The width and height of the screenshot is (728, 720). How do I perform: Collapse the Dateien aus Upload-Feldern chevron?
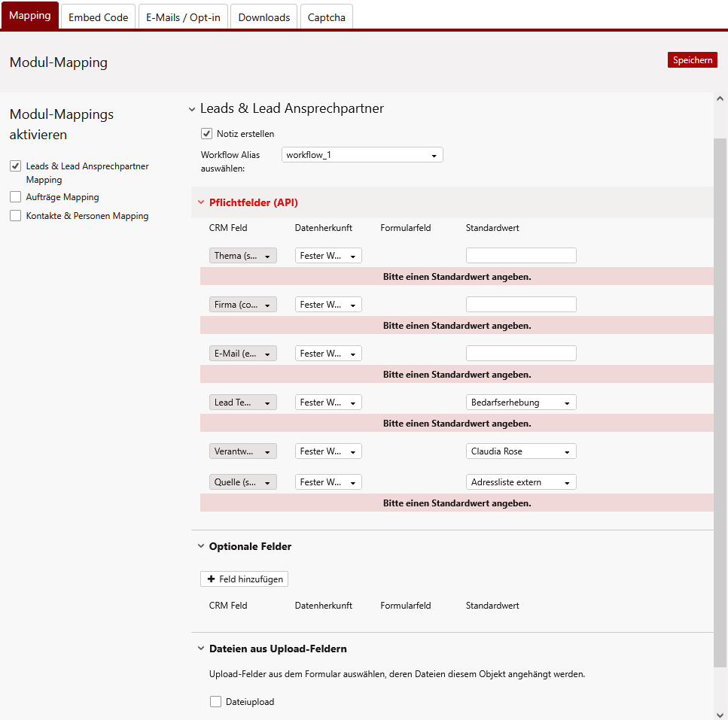click(201, 649)
